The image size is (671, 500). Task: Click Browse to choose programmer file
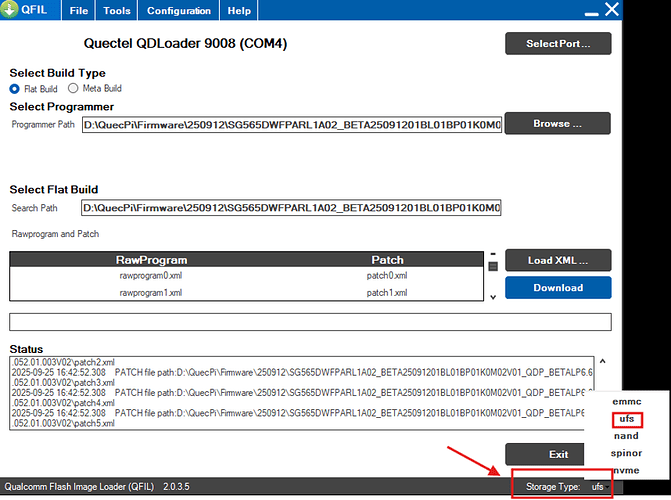coord(558,124)
